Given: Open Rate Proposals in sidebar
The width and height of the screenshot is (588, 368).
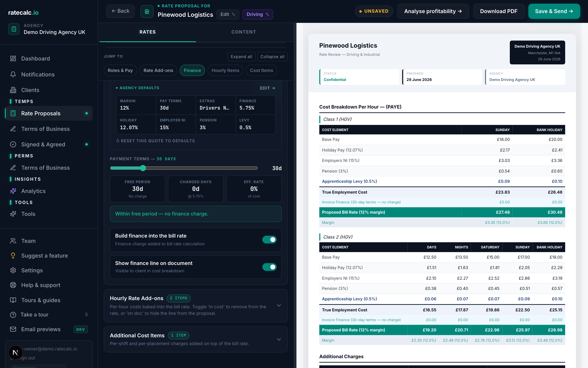Looking at the screenshot, I should pos(49,113).
